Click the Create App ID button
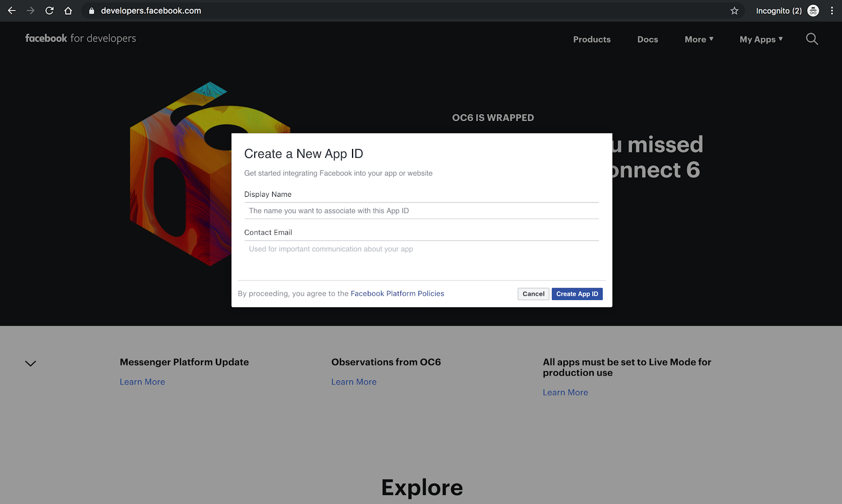The image size is (842, 504). coord(577,294)
